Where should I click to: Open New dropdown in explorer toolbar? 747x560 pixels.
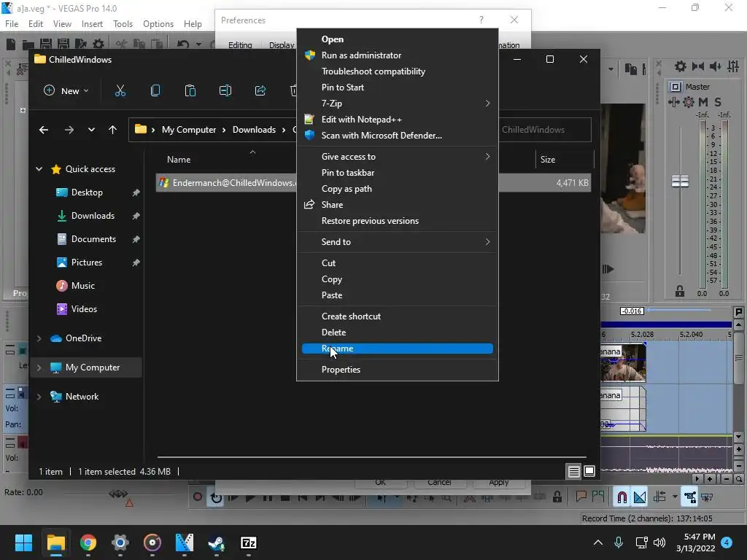tap(66, 90)
